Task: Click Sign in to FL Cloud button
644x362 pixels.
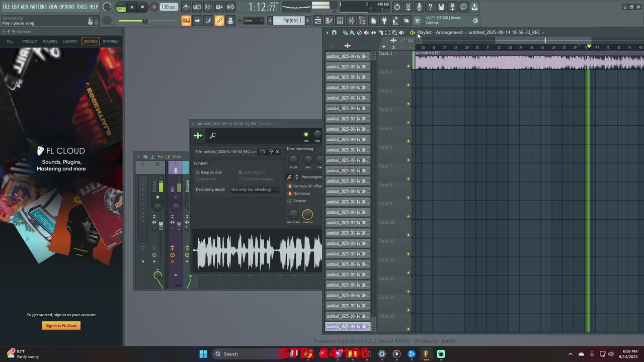Action: (61, 325)
